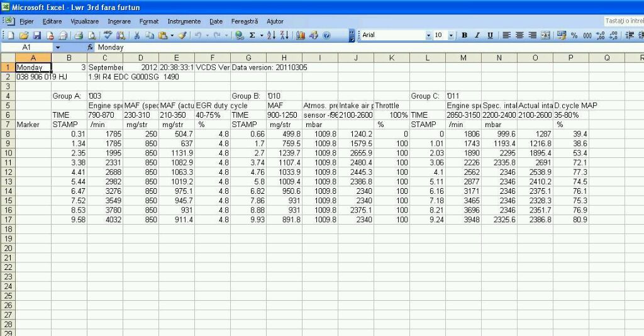Copy the selected cell
The image size is (644, 336).
150,36
